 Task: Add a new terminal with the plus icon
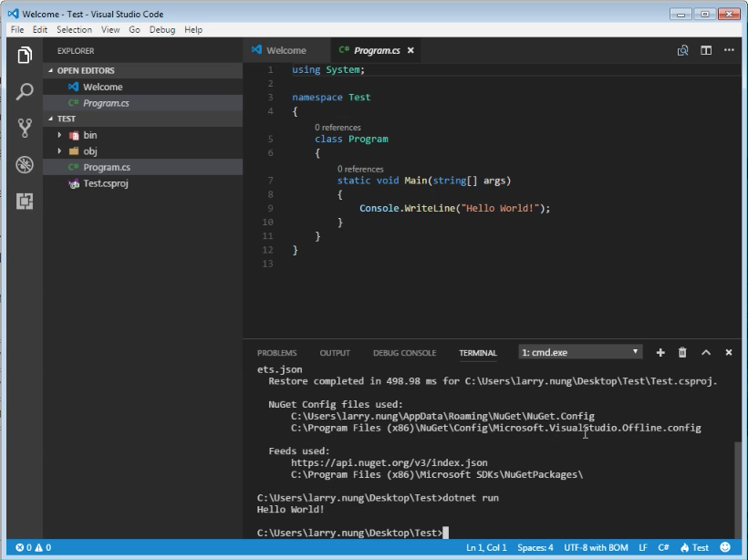660,352
